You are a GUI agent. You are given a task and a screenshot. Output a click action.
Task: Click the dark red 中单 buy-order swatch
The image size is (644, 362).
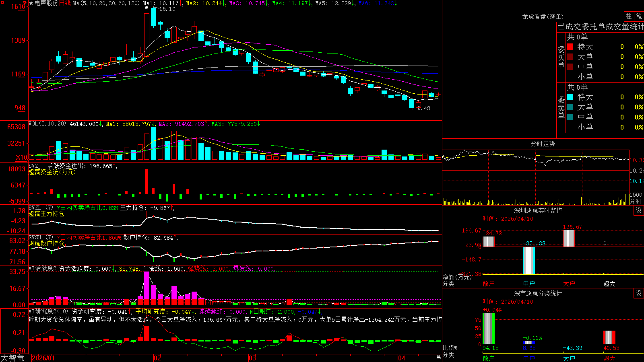coord(570,67)
